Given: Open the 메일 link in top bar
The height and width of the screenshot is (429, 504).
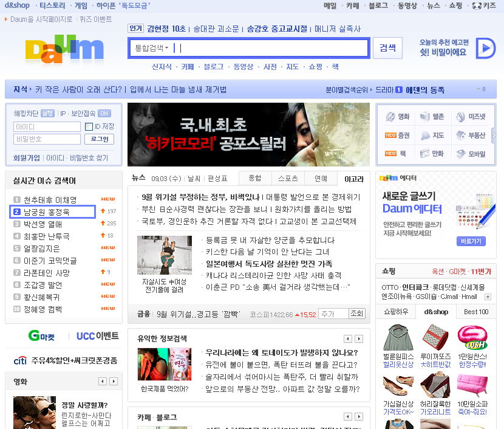Looking at the screenshot, I should (x=330, y=6).
